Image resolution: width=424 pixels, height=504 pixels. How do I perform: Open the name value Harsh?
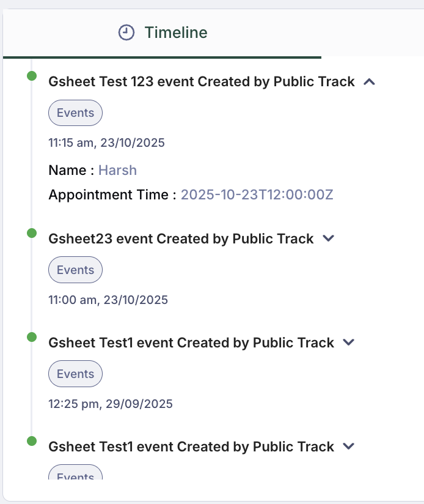pyautogui.click(x=117, y=170)
